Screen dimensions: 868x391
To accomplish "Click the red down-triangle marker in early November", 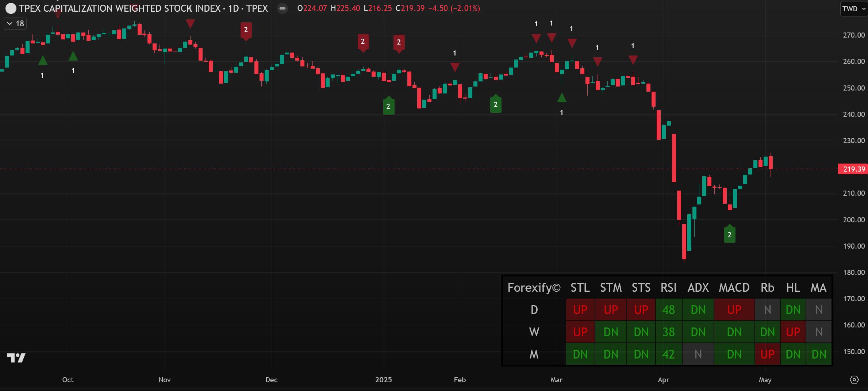I will coord(190,24).
